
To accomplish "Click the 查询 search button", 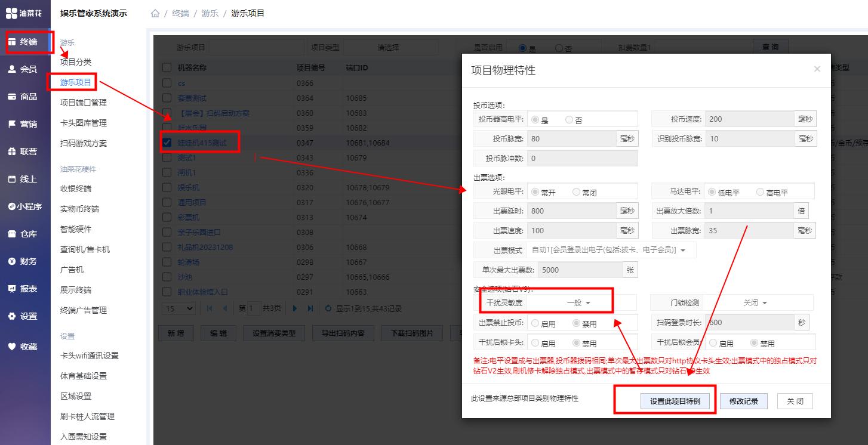I will [771, 47].
